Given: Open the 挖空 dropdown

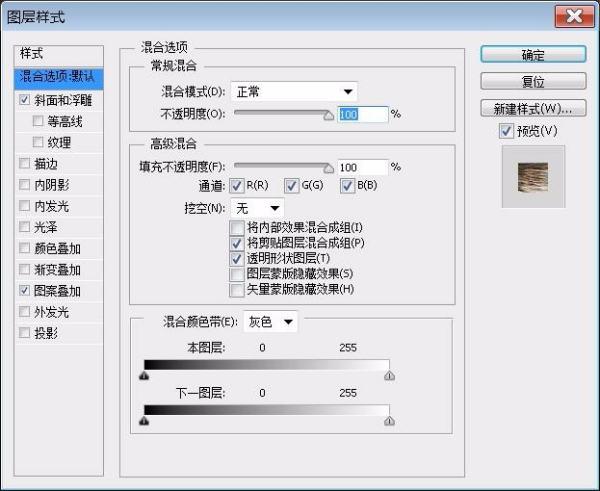Looking at the screenshot, I should (x=257, y=208).
